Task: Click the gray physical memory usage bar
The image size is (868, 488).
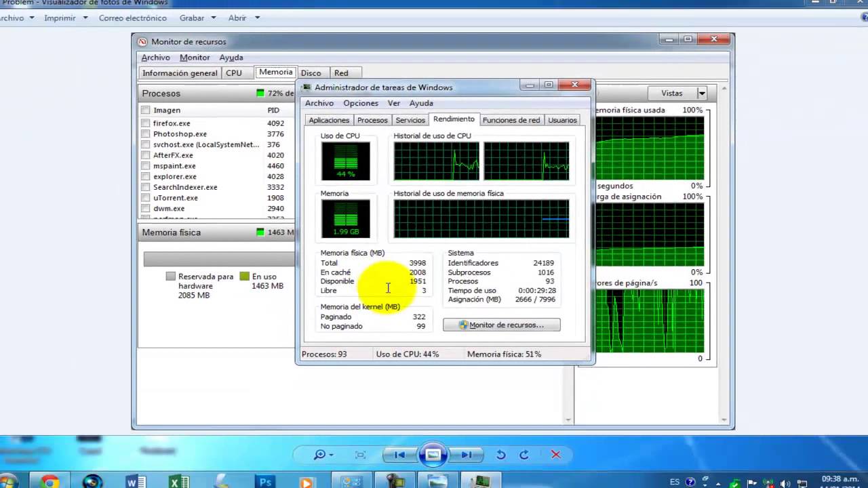Action: tap(220, 260)
